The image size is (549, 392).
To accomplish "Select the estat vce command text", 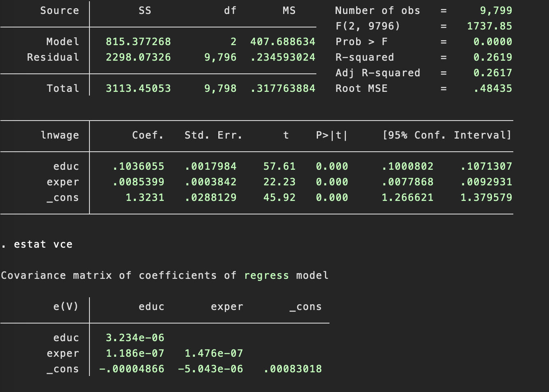I will click(x=42, y=244).
